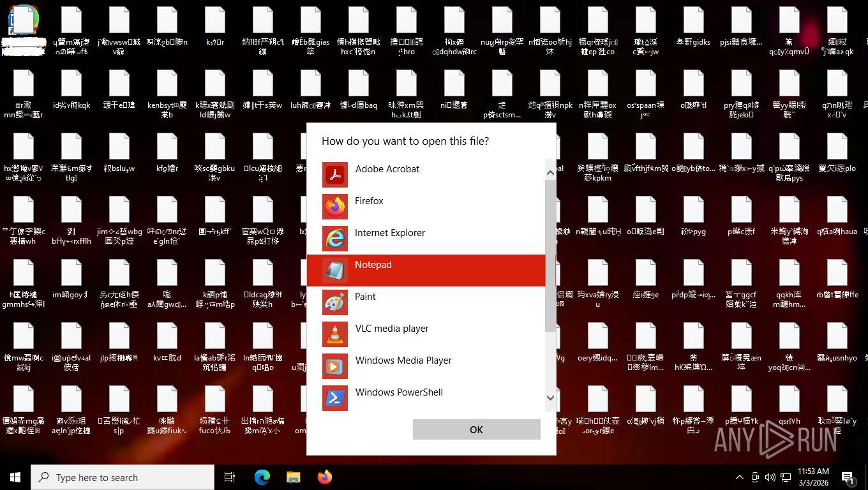
Task: Open the notification center icon
Action: tap(849, 477)
